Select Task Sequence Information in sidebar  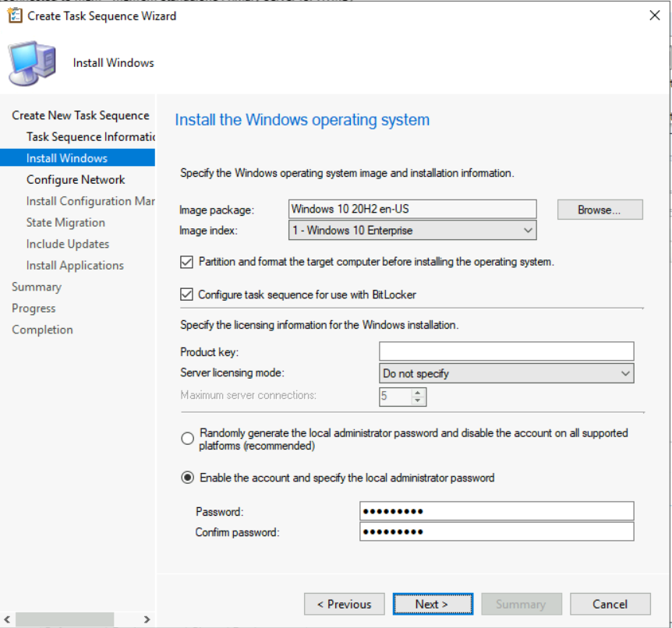coord(90,137)
